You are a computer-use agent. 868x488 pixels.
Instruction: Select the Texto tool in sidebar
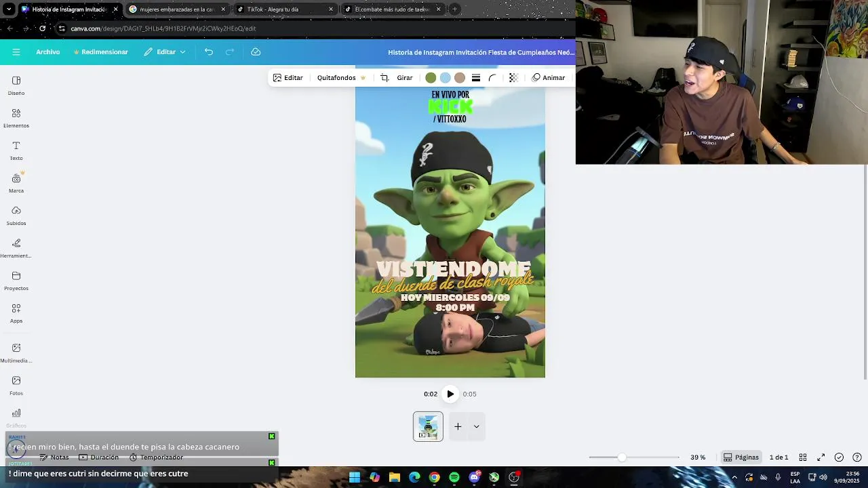(x=16, y=150)
